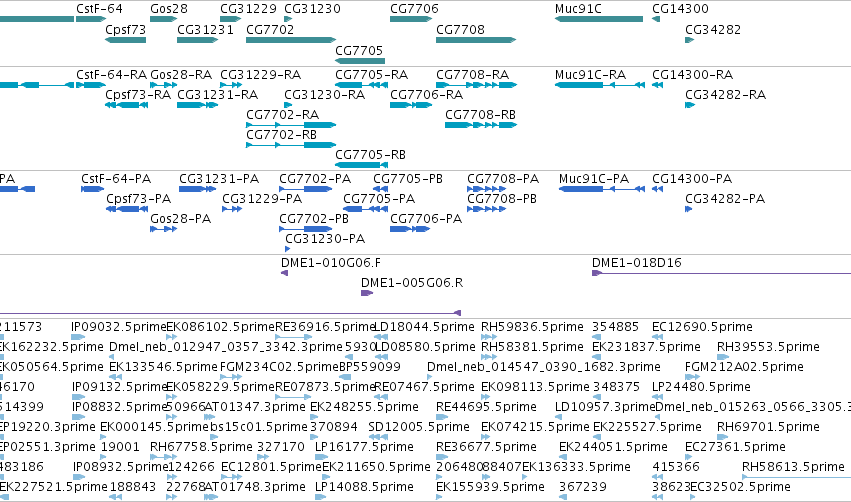The width and height of the screenshot is (851, 502).
Task: Click the DME1-010G06.F clone end
Action: 284,273
